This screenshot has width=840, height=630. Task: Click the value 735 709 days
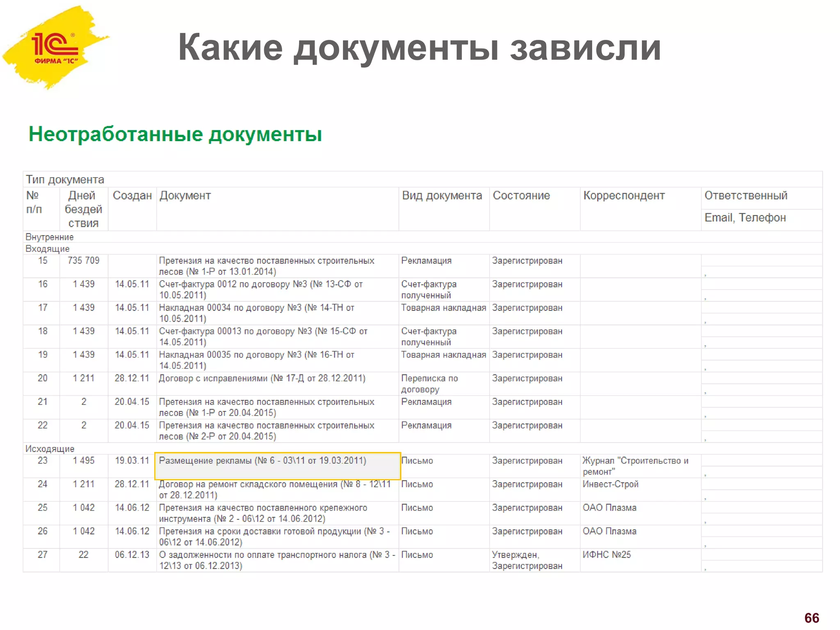84,260
